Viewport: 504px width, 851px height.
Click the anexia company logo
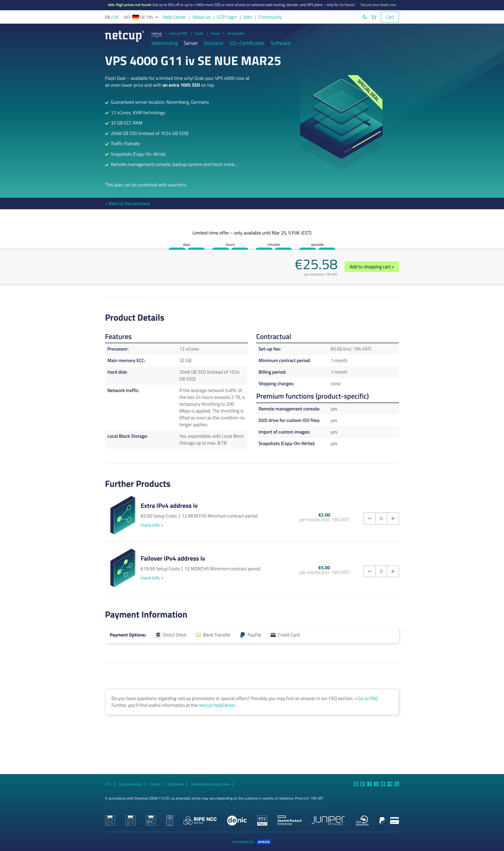tap(264, 842)
